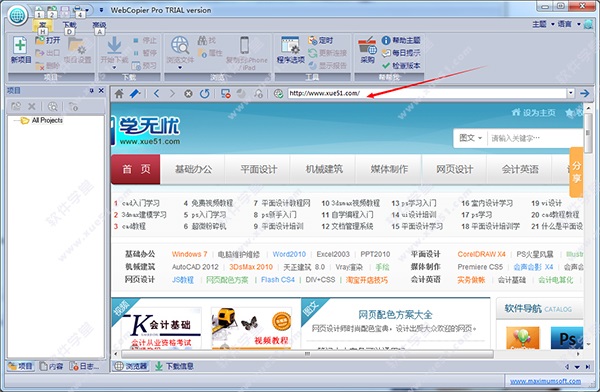Refresh the page with the reload icon

tap(204, 93)
